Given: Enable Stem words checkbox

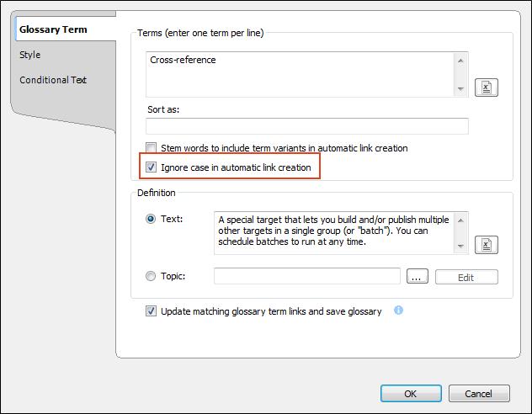Looking at the screenshot, I should (x=151, y=148).
